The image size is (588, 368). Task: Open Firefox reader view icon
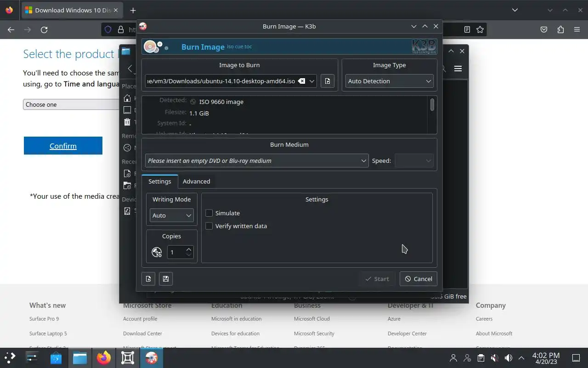[x=467, y=29]
